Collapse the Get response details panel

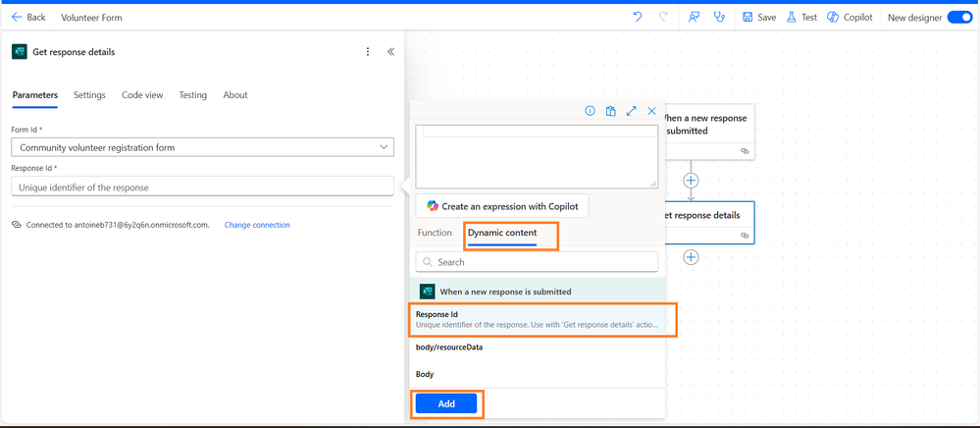(390, 52)
